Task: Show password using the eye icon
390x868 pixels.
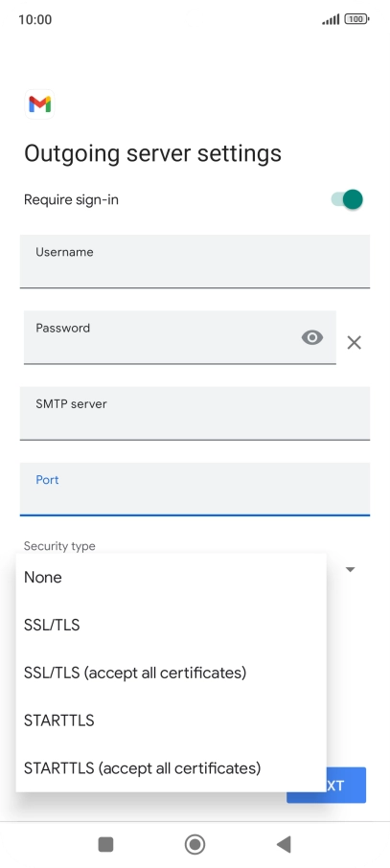Action: tap(311, 337)
